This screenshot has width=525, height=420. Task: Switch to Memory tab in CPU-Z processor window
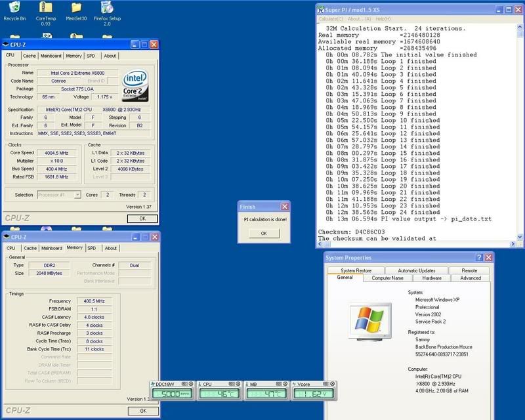coord(73,56)
